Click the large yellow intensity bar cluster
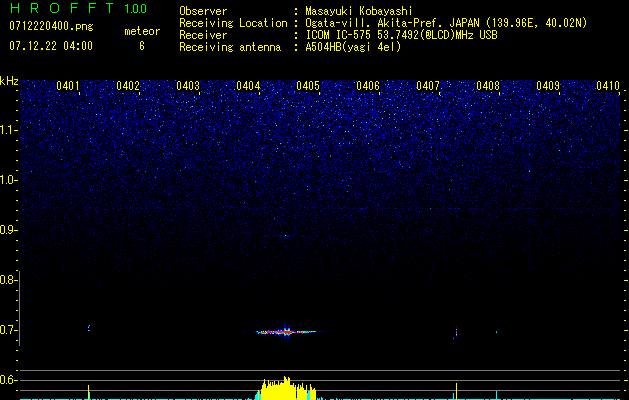This screenshot has height=400, width=629. pyautogui.click(x=286, y=389)
